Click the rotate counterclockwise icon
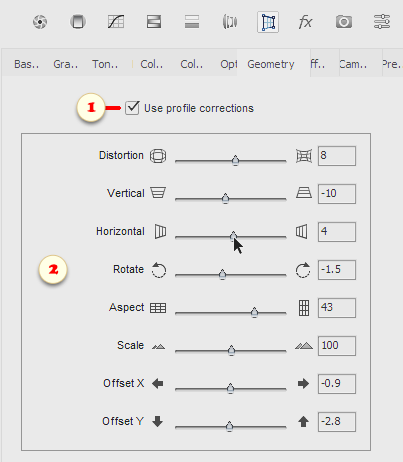The height and width of the screenshot is (462, 403). [159, 270]
